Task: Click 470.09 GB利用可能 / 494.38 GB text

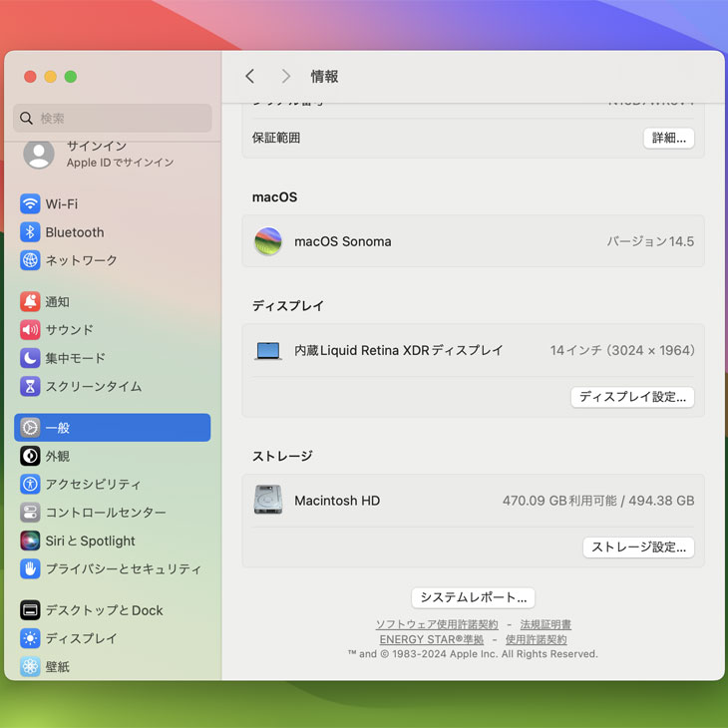Action: (598, 501)
